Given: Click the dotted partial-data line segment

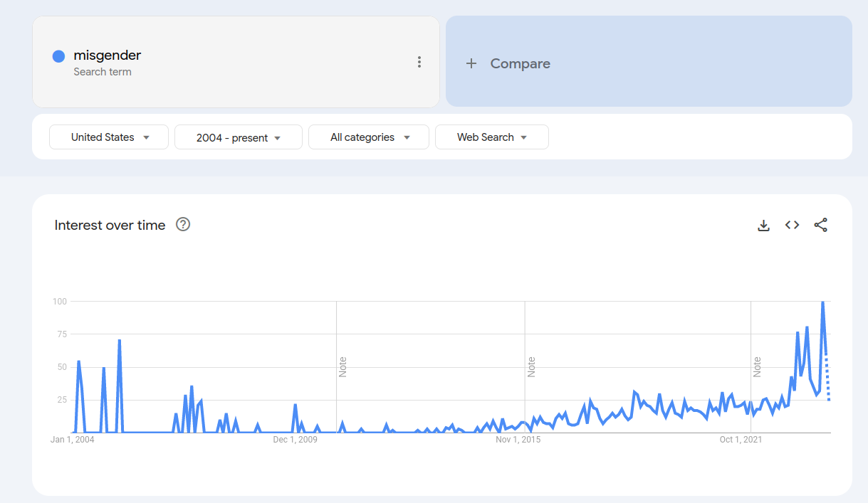Looking at the screenshot, I should pyautogui.click(x=827, y=378).
